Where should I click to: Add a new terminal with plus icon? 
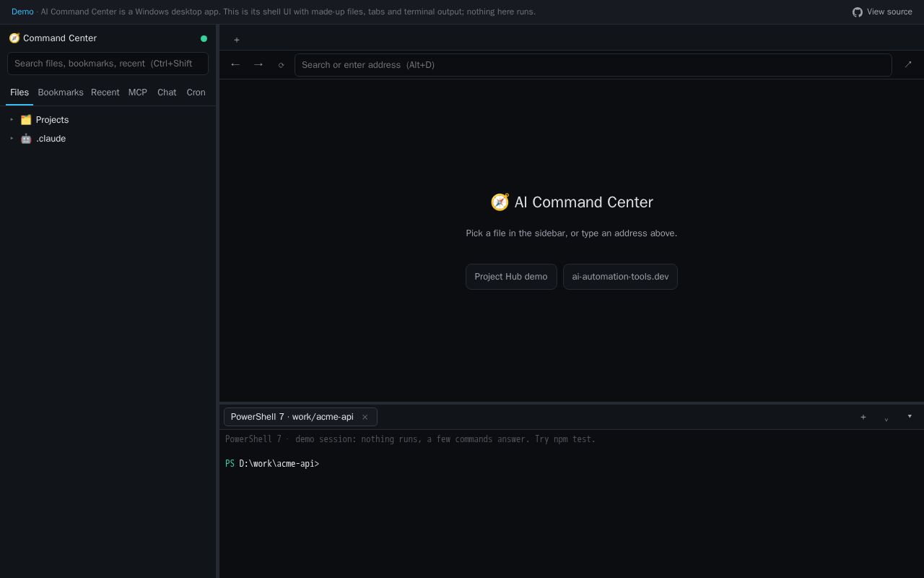coord(863,417)
